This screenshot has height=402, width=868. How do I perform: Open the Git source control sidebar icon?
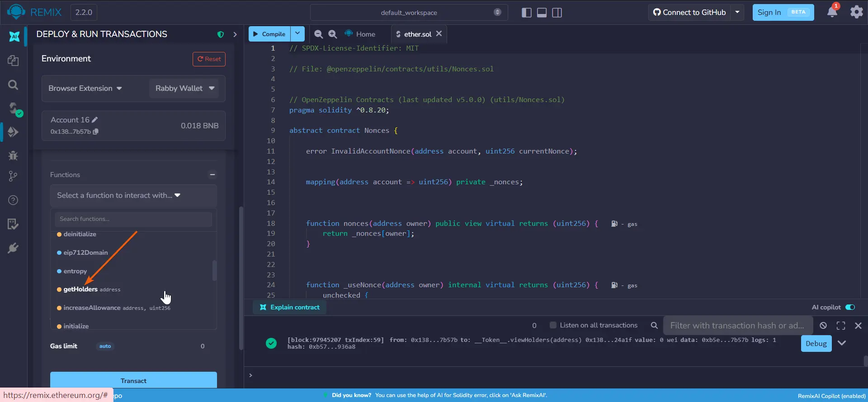tap(13, 176)
